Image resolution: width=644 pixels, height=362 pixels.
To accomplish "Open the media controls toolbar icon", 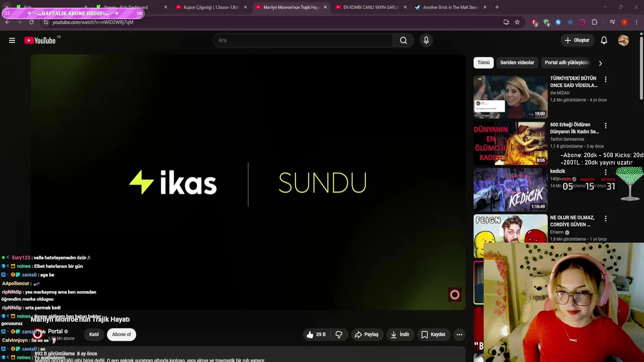I will point(612,22).
